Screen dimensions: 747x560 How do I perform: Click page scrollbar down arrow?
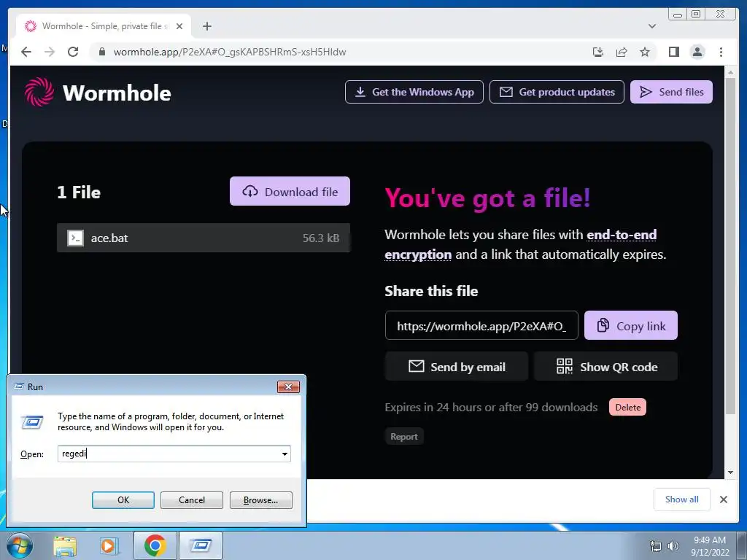pyautogui.click(x=730, y=472)
